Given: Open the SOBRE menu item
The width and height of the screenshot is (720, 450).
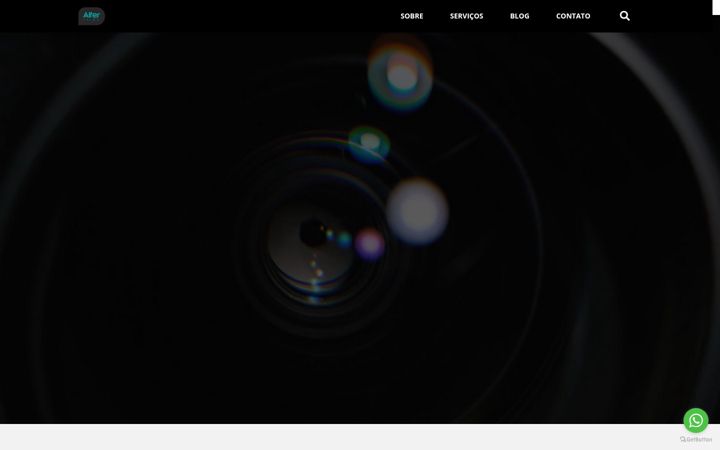Looking at the screenshot, I should pos(412,16).
